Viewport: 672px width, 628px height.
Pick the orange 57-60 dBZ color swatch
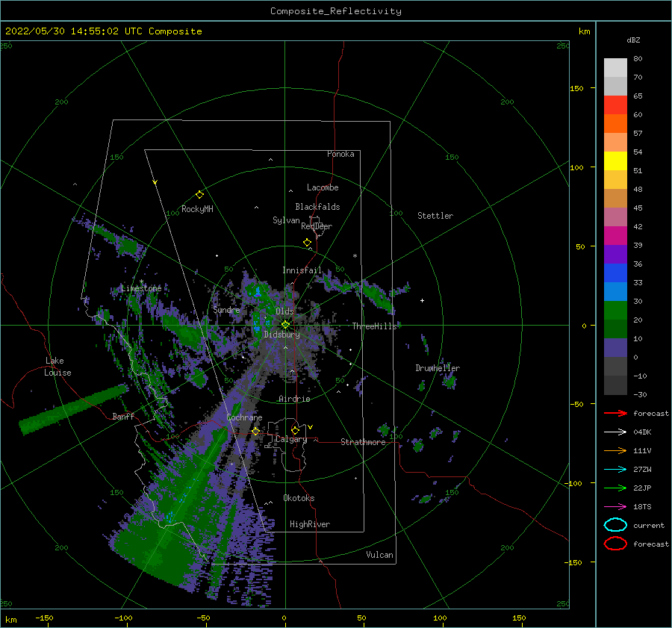615,123
